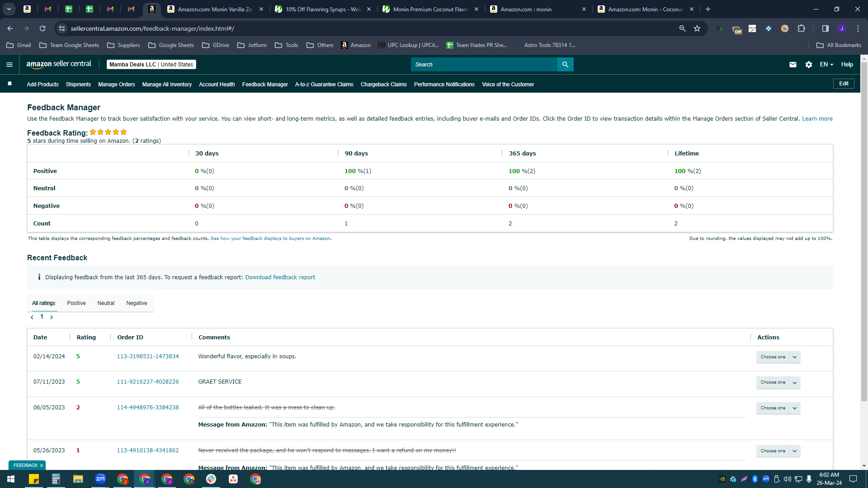The height and width of the screenshot is (488, 868).
Task: Open Voice of the Customer menu item
Action: coord(508,84)
